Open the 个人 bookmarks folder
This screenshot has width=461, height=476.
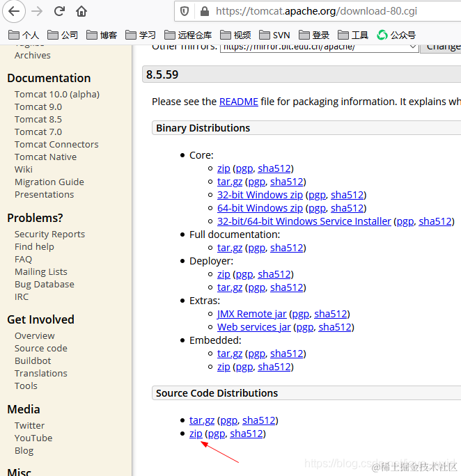[x=24, y=35]
